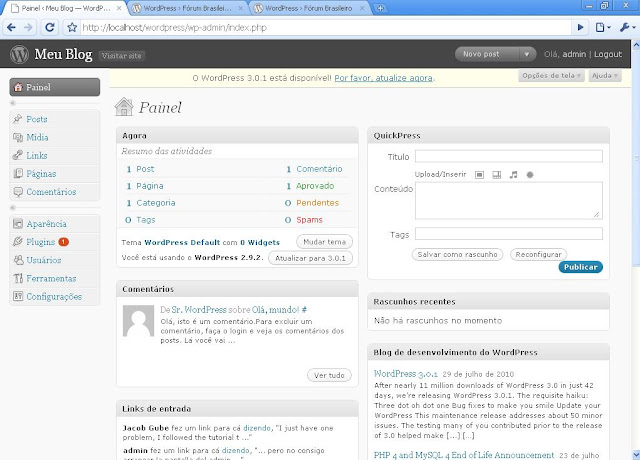Screen dimensions: 640x460
Task: Click the Links chain icon
Action: pyautogui.click(x=18, y=155)
